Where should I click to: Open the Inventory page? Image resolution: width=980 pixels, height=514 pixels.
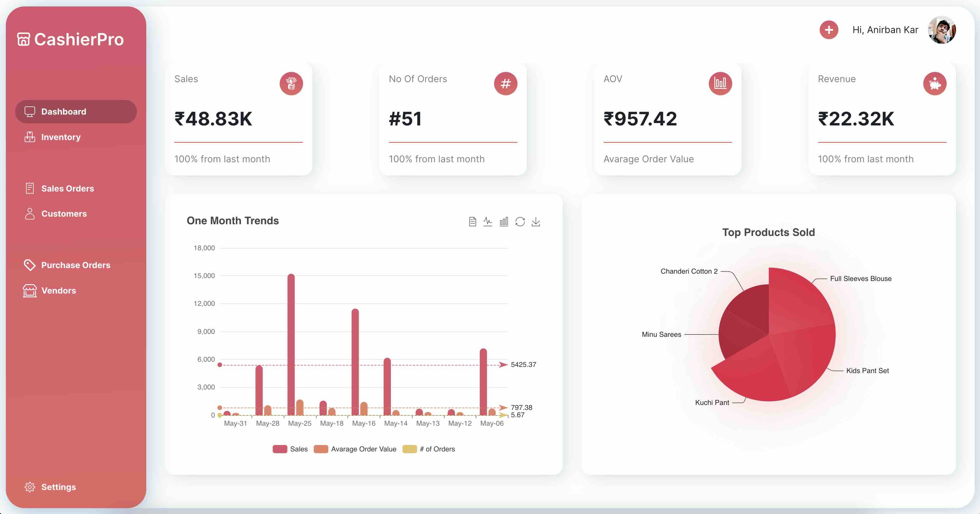61,137
